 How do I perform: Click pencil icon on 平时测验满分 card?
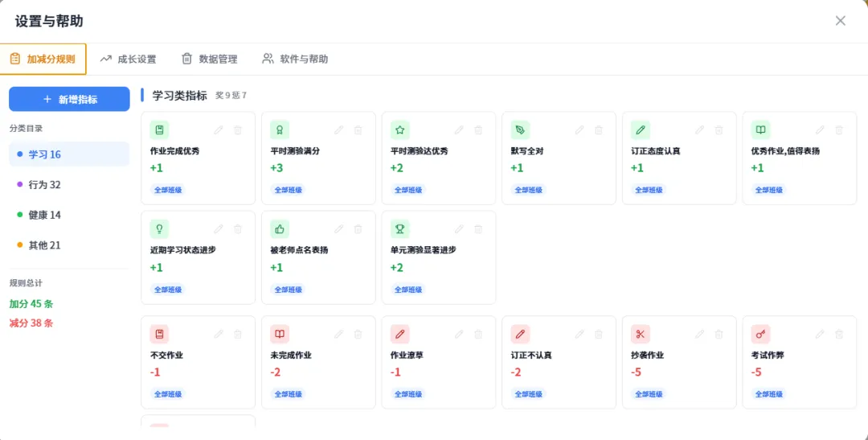pos(339,130)
